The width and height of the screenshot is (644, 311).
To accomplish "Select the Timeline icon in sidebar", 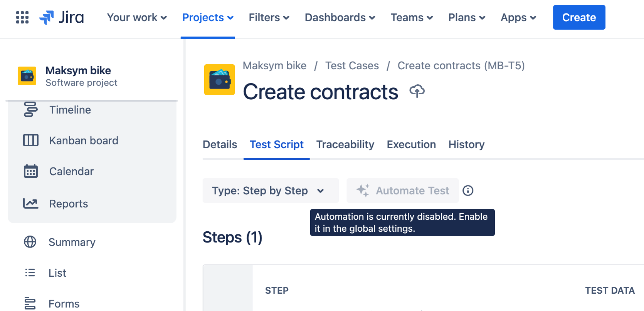I will click(31, 110).
